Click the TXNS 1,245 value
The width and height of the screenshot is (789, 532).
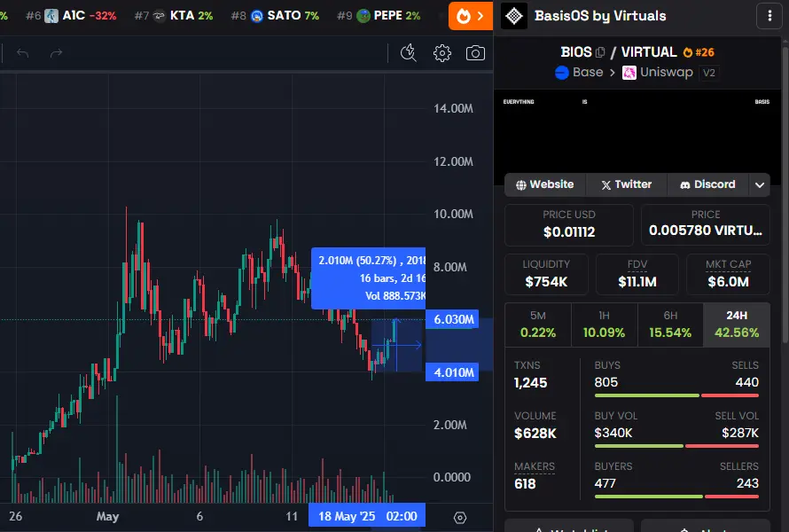[x=530, y=383]
